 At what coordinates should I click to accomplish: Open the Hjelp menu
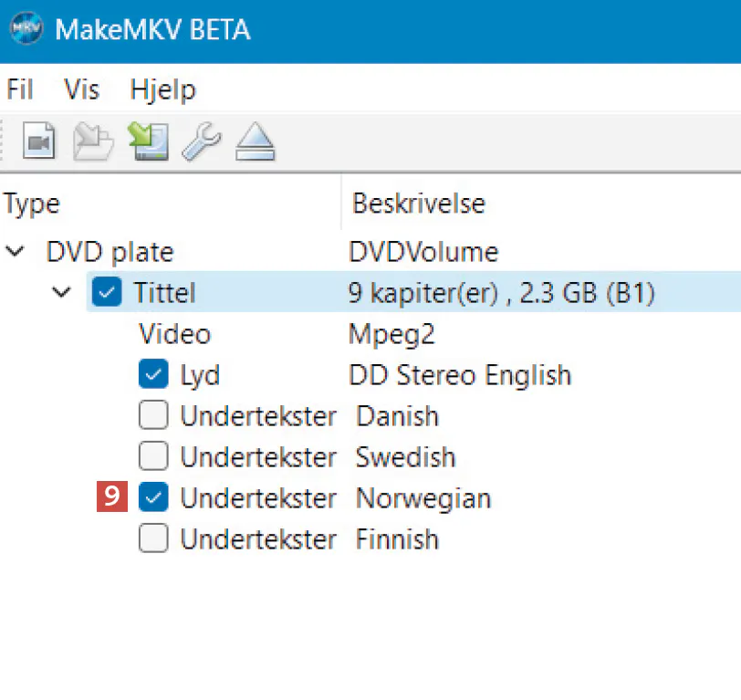(x=162, y=89)
